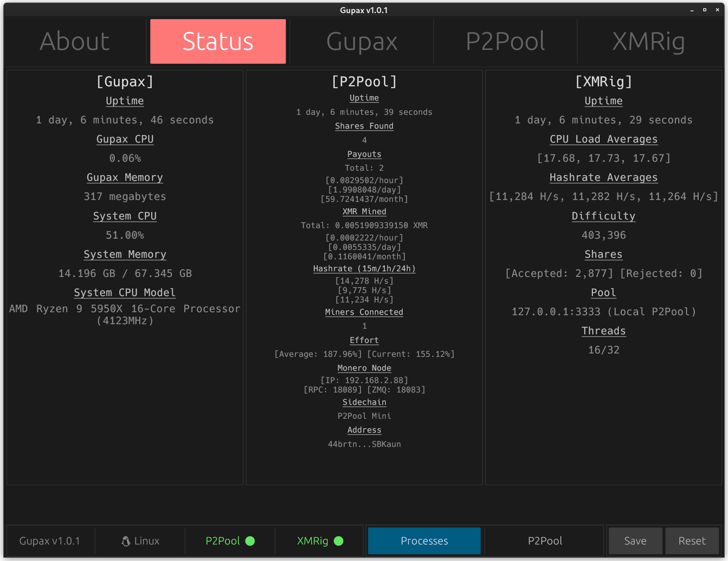Click the Address label
The width and height of the screenshot is (728, 561).
coord(364,430)
